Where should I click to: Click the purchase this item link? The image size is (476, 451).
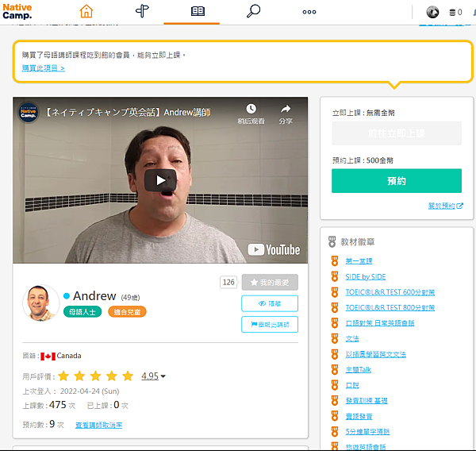pyautogui.click(x=43, y=68)
